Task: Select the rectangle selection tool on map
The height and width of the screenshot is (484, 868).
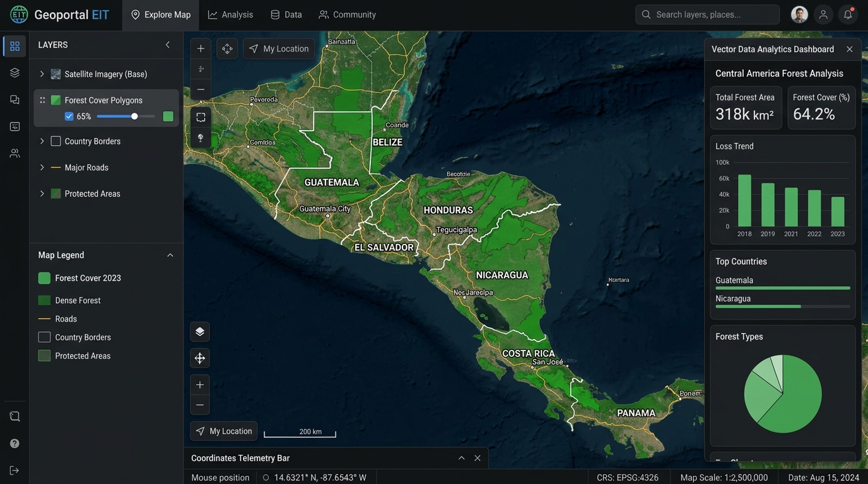Action: click(201, 117)
